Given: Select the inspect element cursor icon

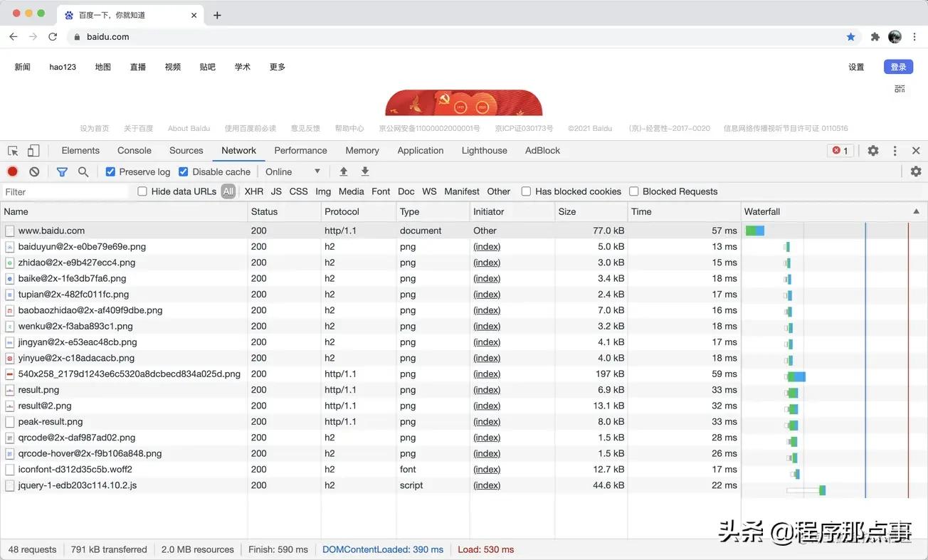Looking at the screenshot, I should click(x=13, y=151).
